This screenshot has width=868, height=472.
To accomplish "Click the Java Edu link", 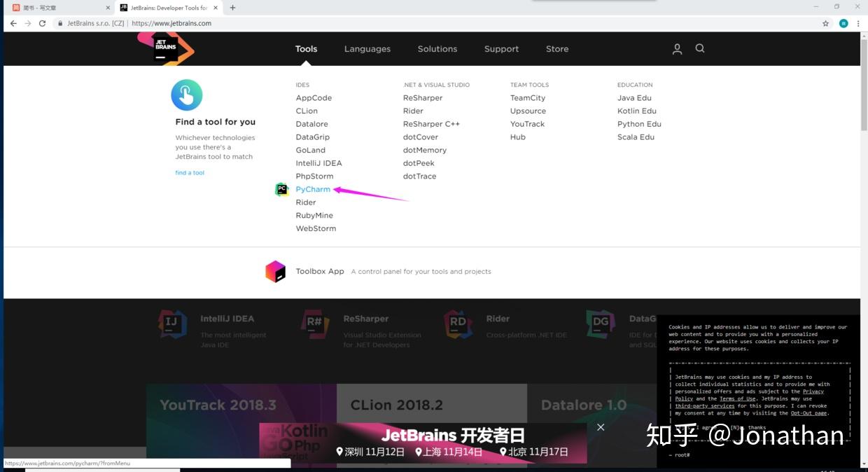I will point(634,98).
